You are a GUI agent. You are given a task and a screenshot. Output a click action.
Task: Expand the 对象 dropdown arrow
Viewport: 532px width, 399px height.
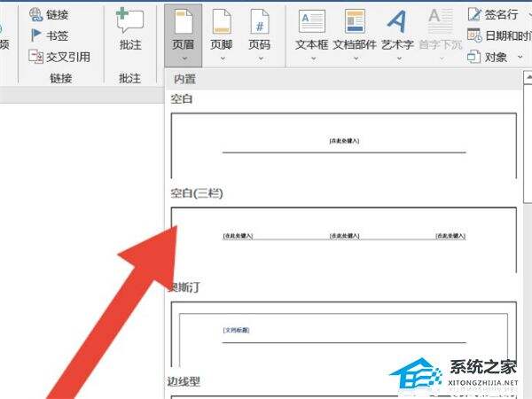(520, 57)
